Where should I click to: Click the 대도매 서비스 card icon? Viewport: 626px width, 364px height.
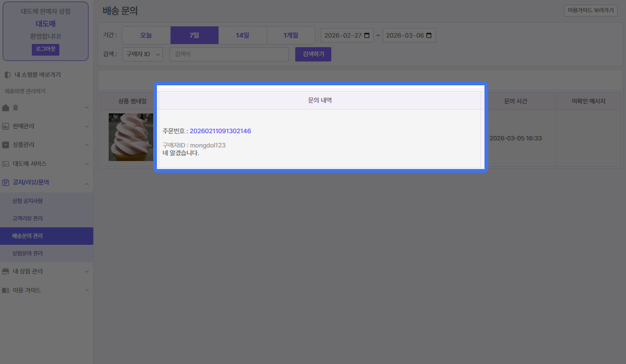pos(6,164)
